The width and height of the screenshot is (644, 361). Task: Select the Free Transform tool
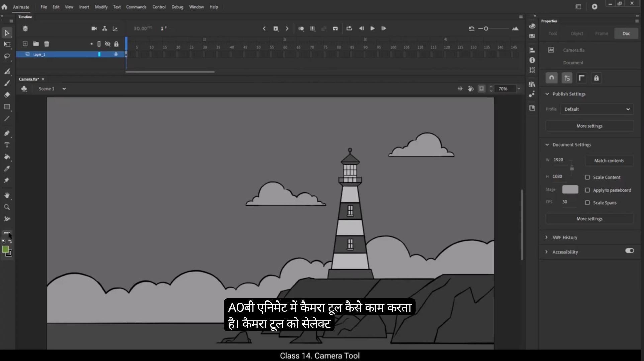(7, 44)
